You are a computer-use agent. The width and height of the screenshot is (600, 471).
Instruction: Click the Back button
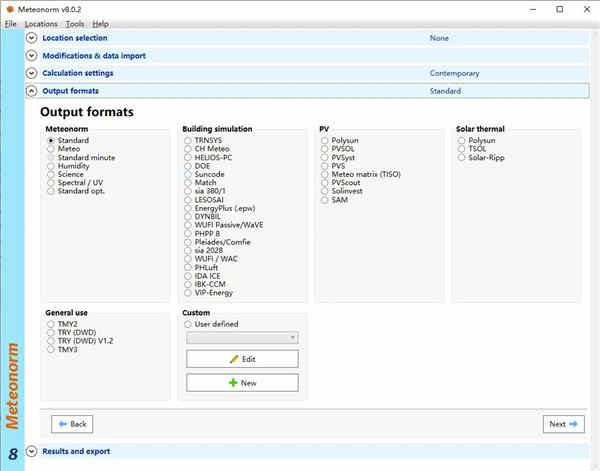[x=72, y=424]
